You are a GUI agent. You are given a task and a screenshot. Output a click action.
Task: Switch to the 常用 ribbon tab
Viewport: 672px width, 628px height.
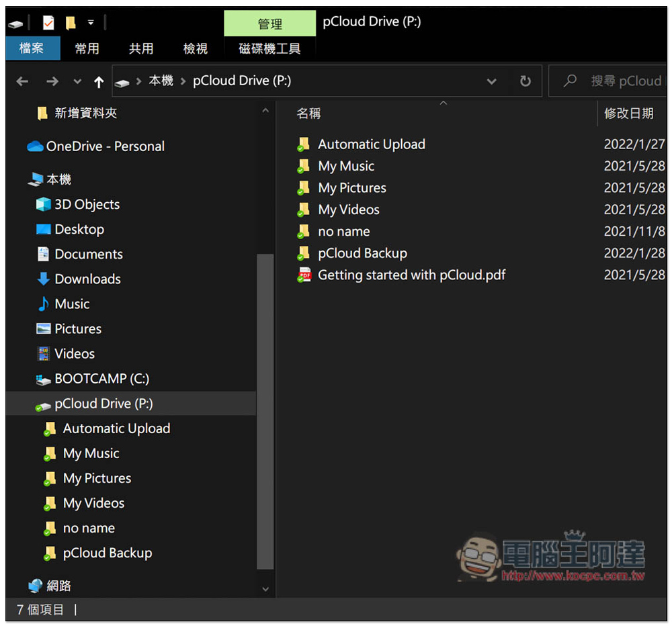[x=87, y=48]
